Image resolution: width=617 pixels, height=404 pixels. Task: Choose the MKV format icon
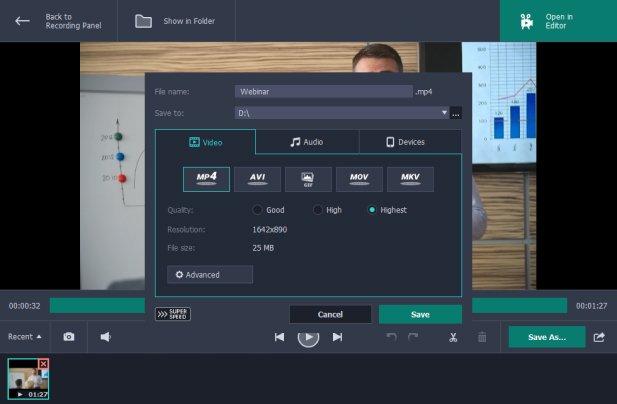pyautogui.click(x=410, y=179)
